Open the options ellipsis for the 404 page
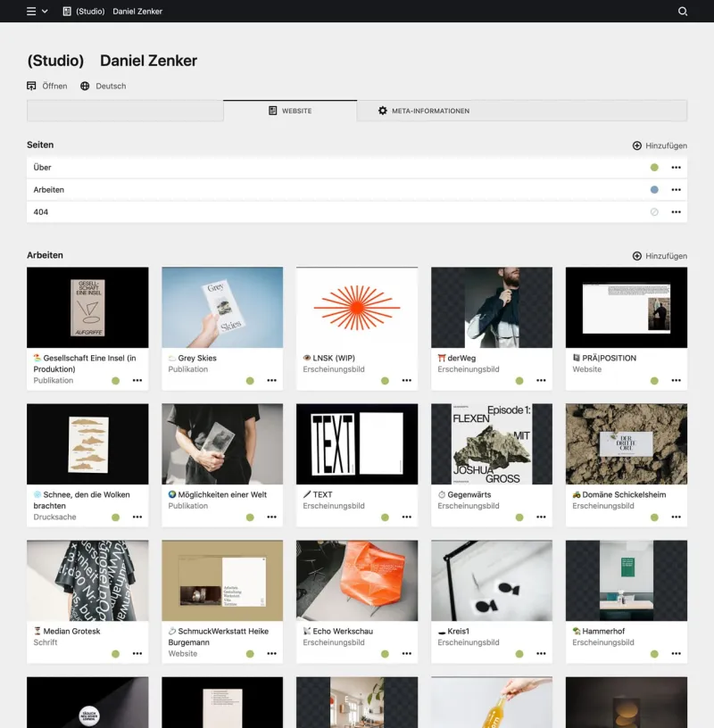Image resolution: width=714 pixels, height=728 pixels. click(x=677, y=212)
